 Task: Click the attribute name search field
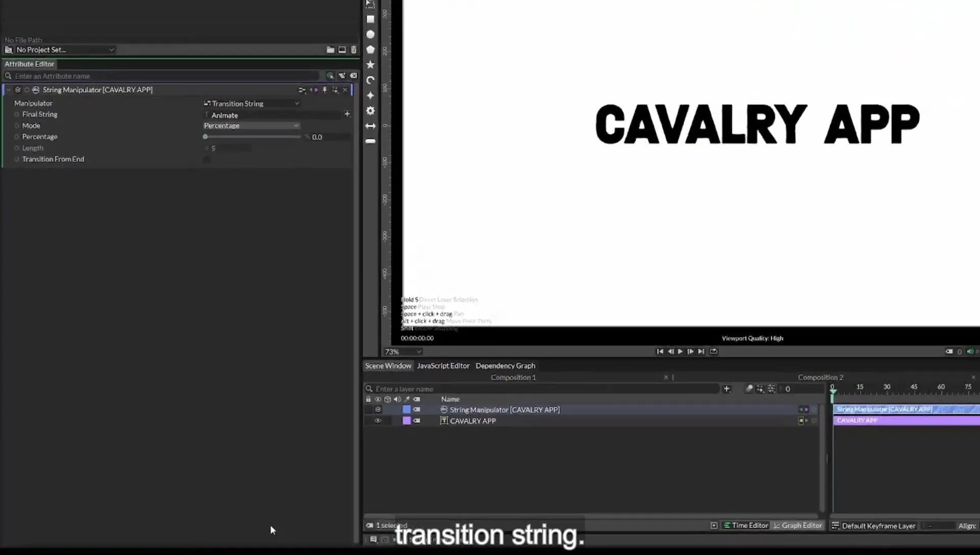[x=166, y=76]
